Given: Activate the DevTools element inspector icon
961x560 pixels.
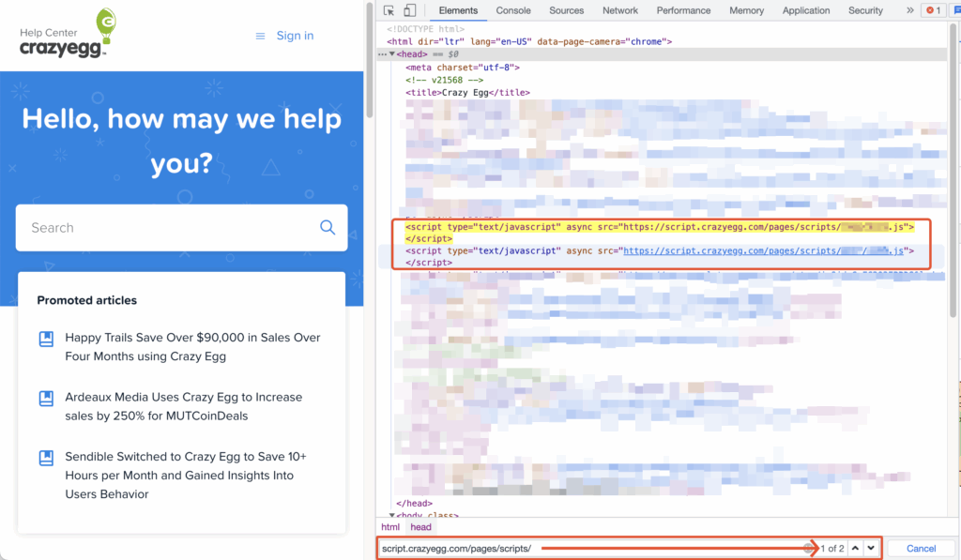Looking at the screenshot, I should pyautogui.click(x=389, y=10).
